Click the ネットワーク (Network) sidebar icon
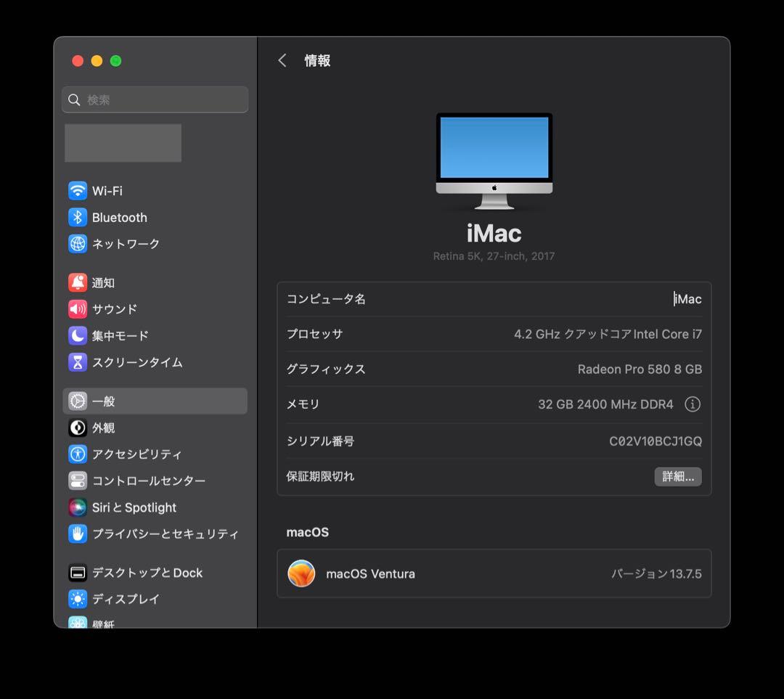The height and width of the screenshot is (699, 784). pyautogui.click(x=77, y=244)
